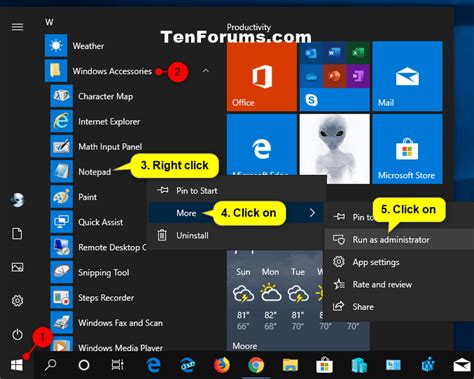Image resolution: width=474 pixels, height=379 pixels.
Task: Open the Microsoft Store tile
Action: click(x=407, y=149)
